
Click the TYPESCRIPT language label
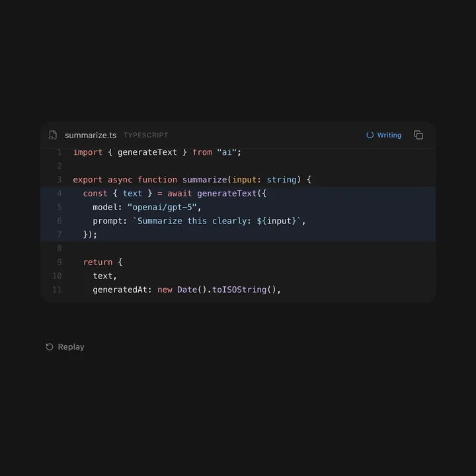[x=145, y=135]
